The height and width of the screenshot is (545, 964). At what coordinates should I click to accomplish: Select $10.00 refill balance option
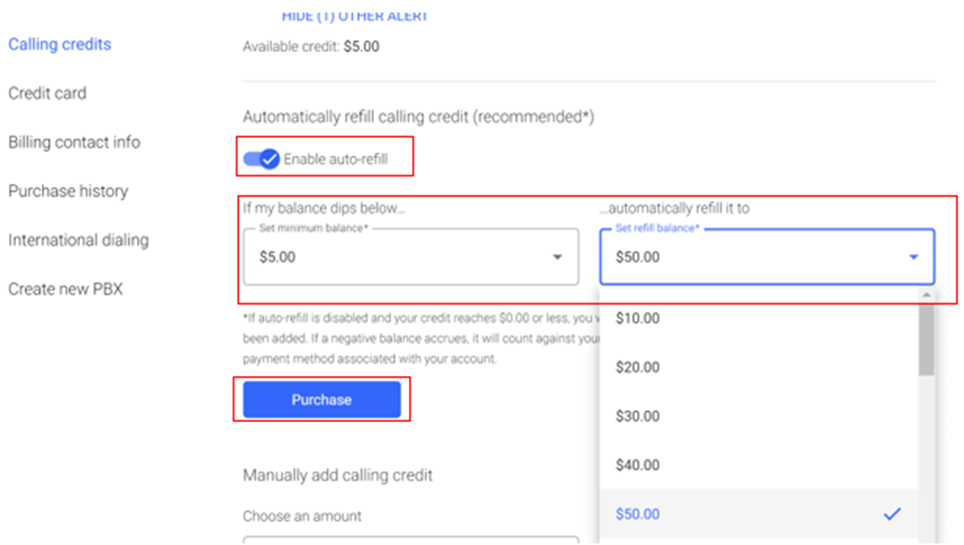point(759,318)
